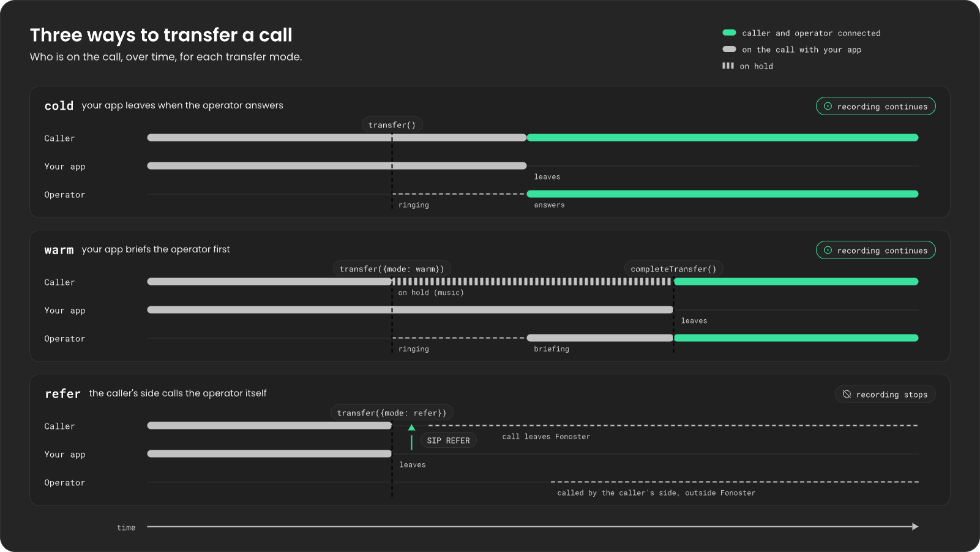This screenshot has width=980, height=552.
Task: Click the 'leaves' label in refer section
Action: point(413,465)
